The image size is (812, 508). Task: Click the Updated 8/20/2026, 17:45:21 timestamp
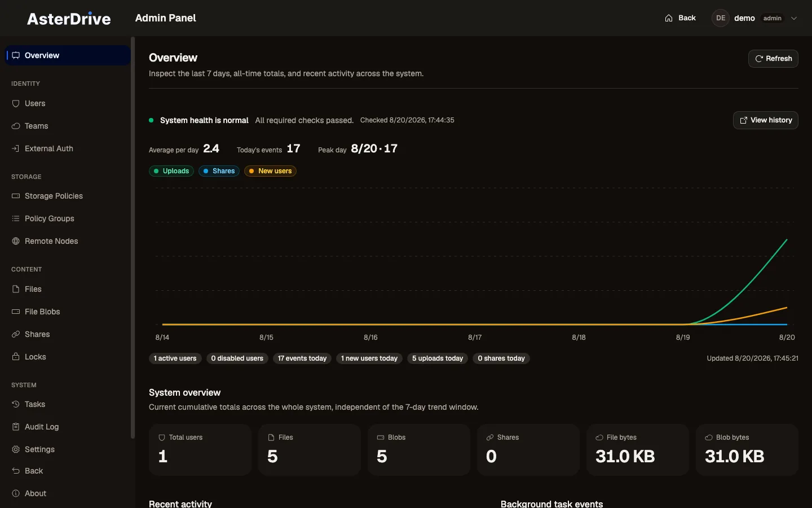tap(753, 358)
